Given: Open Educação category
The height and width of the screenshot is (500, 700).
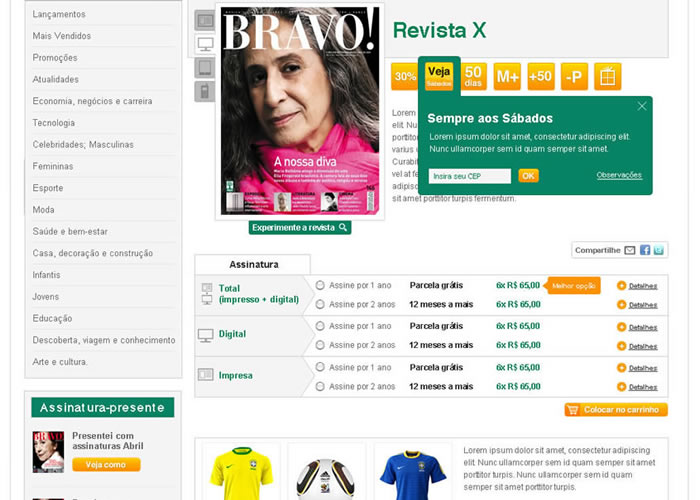Looking at the screenshot, I should click(52, 319).
